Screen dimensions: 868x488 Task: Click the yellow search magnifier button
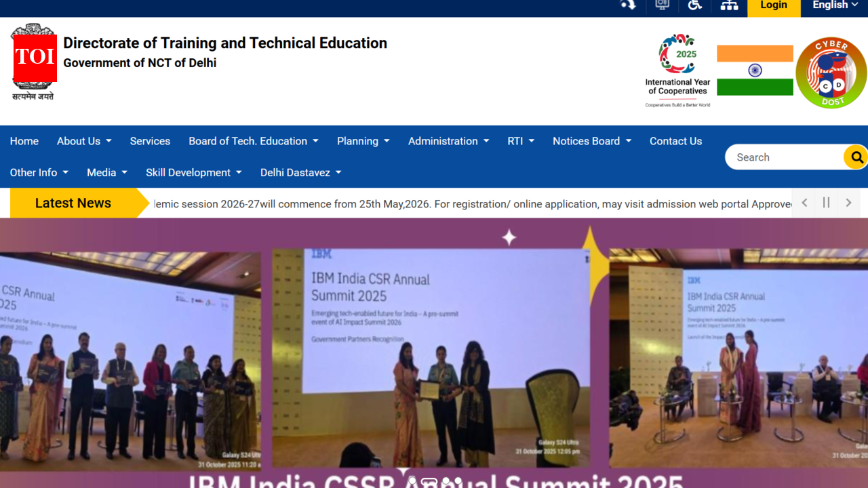pos(856,157)
